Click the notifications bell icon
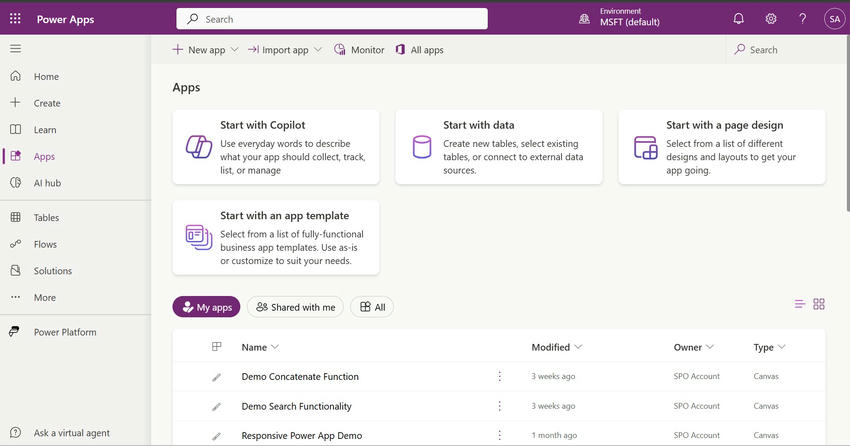The image size is (850, 446). [738, 19]
